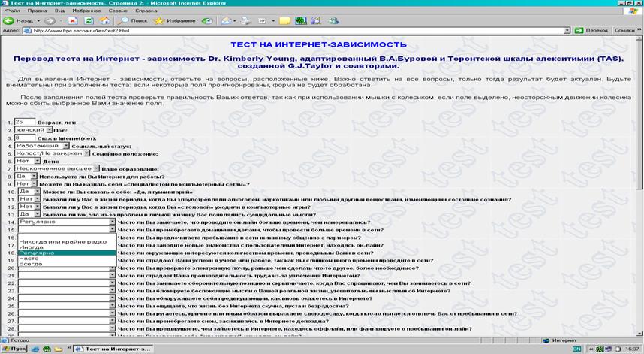The image size is (644, 354).
Task: Select highlighted 'Регулярно' option in open list
Action: [x=67, y=253]
